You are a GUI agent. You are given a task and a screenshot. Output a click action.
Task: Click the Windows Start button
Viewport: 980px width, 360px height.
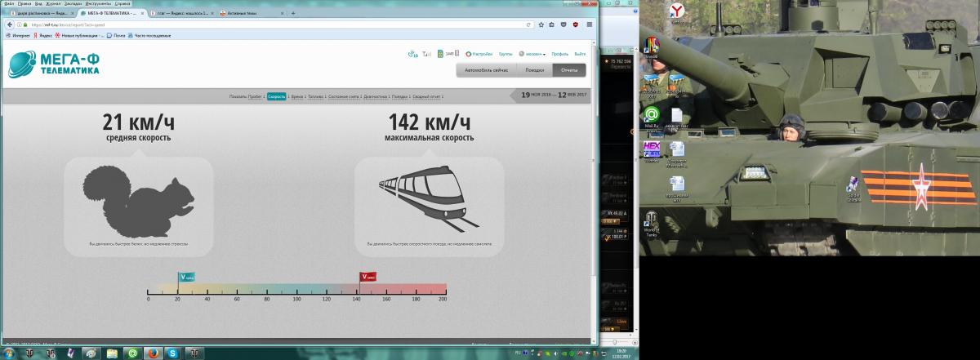click(x=10, y=353)
